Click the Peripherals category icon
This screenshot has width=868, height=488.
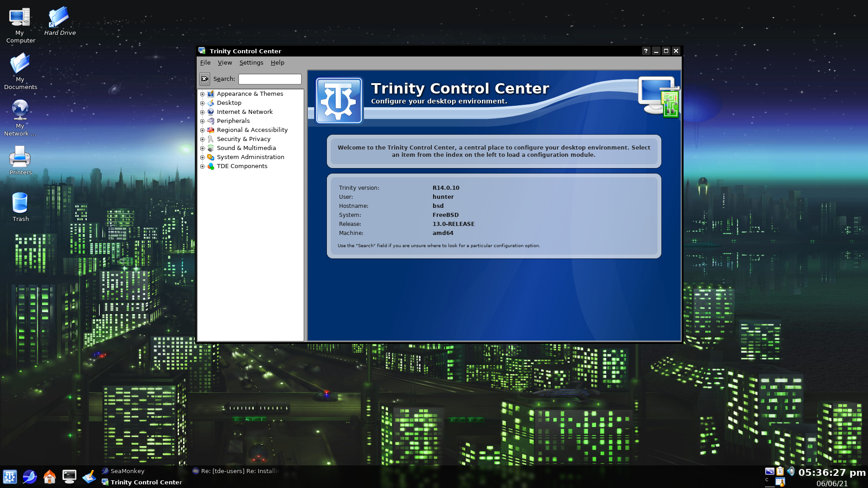tap(211, 121)
